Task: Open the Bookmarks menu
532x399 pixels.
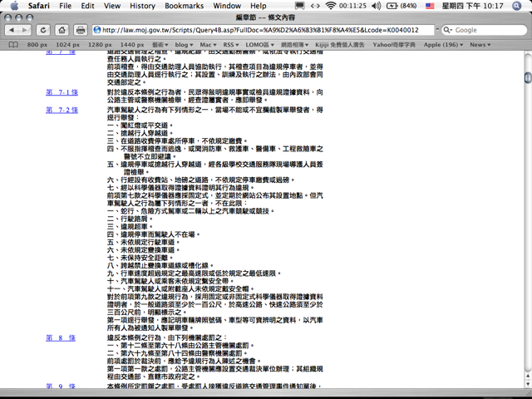Action: pyautogui.click(x=185, y=6)
